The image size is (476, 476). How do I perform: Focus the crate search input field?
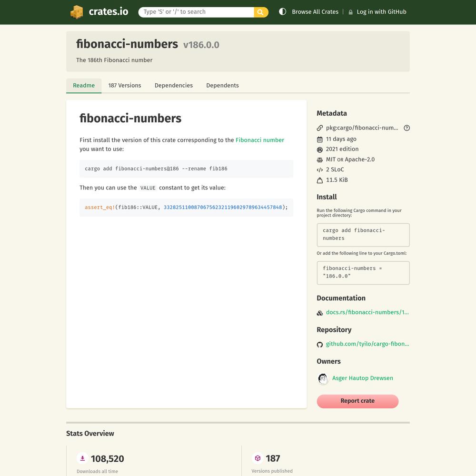(196, 12)
